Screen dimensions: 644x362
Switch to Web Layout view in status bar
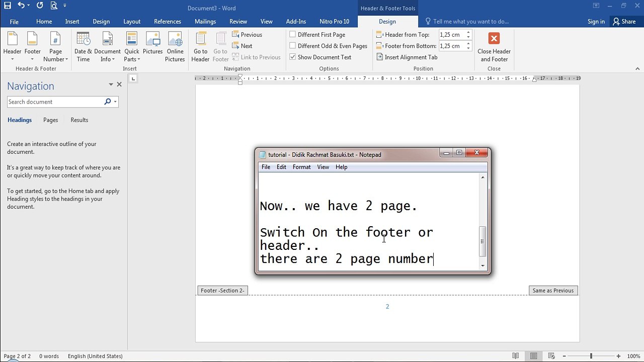click(551, 356)
